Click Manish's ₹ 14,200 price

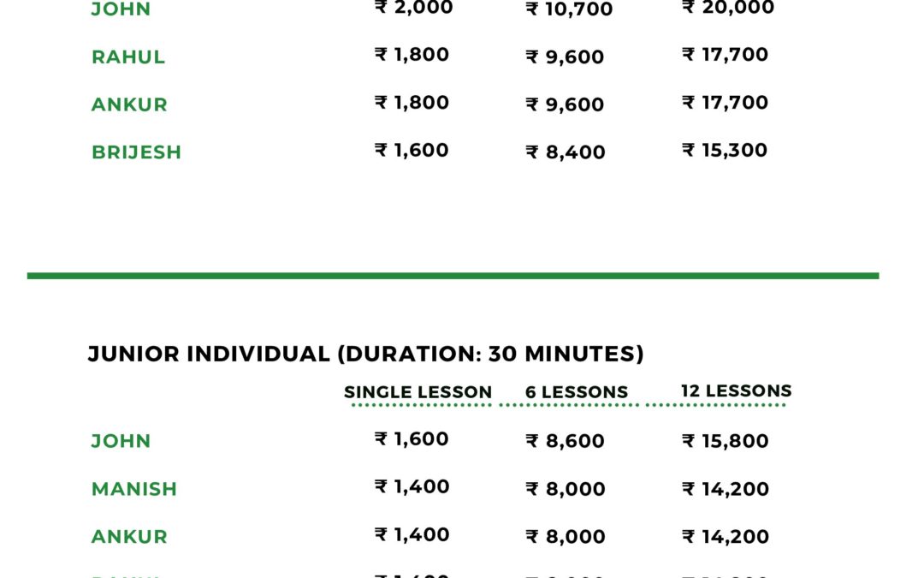(x=725, y=489)
